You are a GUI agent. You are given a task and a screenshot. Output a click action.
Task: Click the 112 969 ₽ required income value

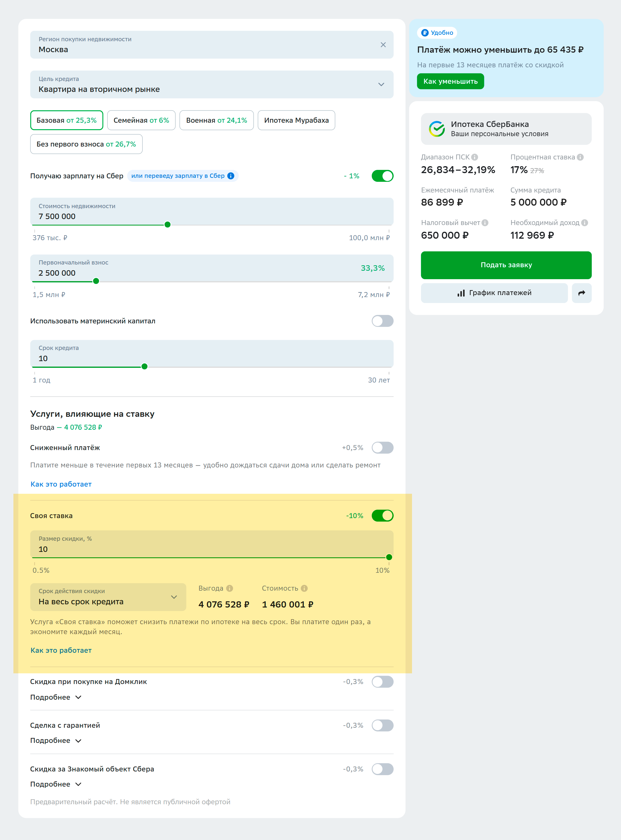[532, 235]
